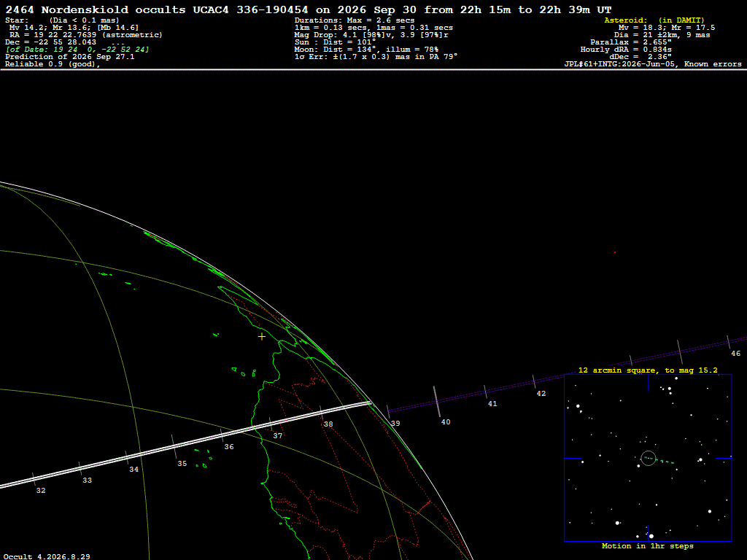Click the circled target star in finder chart
Viewport: 747px width, 560px height.
point(649,458)
